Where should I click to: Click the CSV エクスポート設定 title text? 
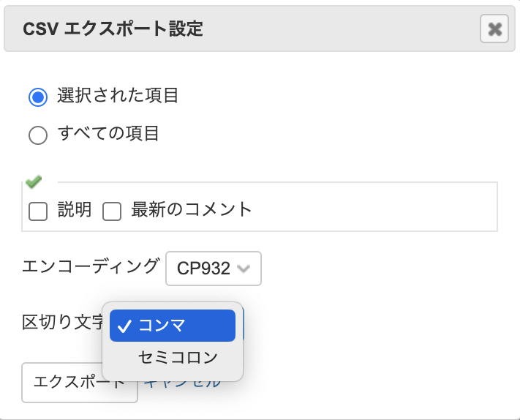point(113,29)
